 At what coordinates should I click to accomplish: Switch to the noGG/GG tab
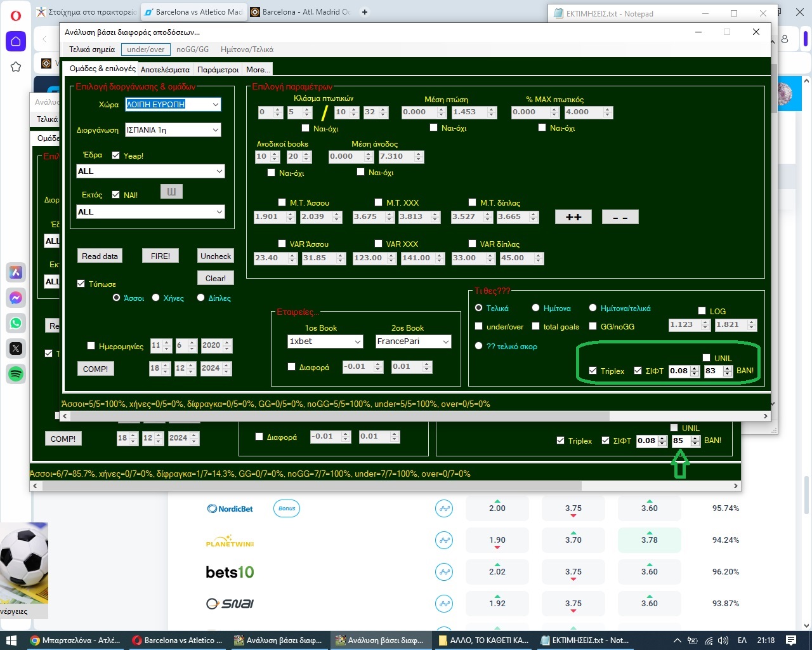pyautogui.click(x=192, y=50)
